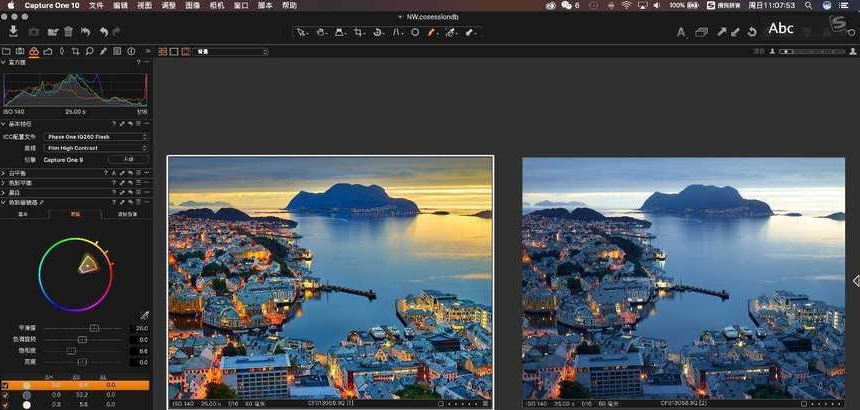Select the Crop cursor tool
This screenshot has width=860, height=410.
pyautogui.click(x=359, y=32)
